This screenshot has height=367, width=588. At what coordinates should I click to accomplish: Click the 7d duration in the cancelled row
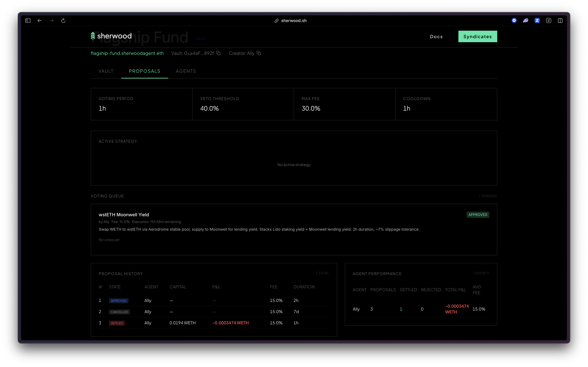click(x=296, y=312)
